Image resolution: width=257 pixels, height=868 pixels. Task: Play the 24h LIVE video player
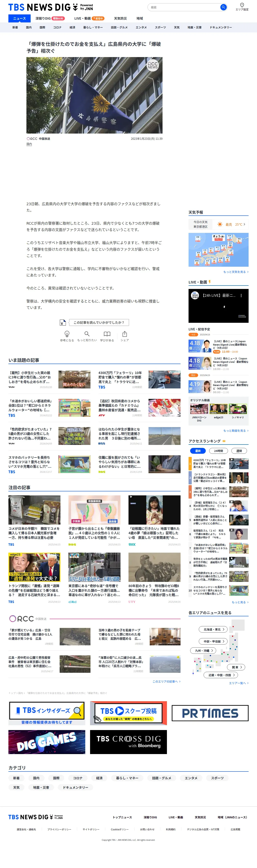(x=219, y=306)
